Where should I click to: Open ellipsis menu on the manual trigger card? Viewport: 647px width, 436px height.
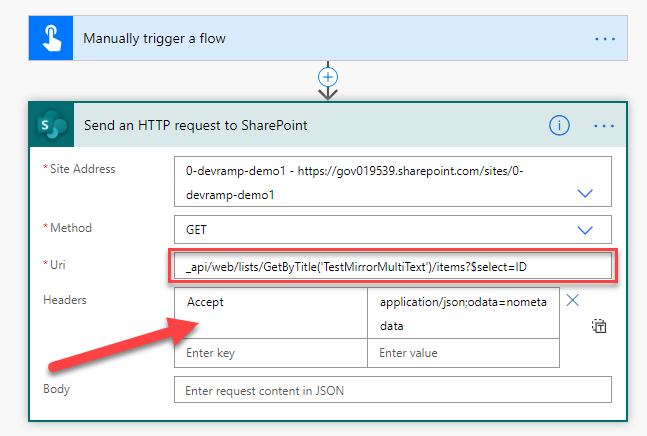(x=605, y=38)
